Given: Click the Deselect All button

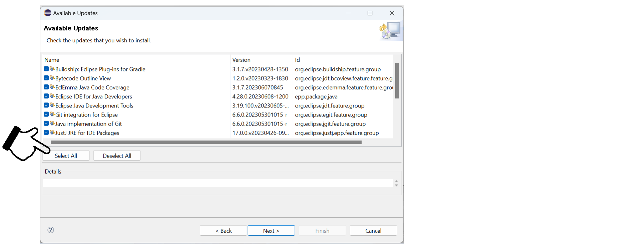Looking at the screenshot, I should 117,156.
